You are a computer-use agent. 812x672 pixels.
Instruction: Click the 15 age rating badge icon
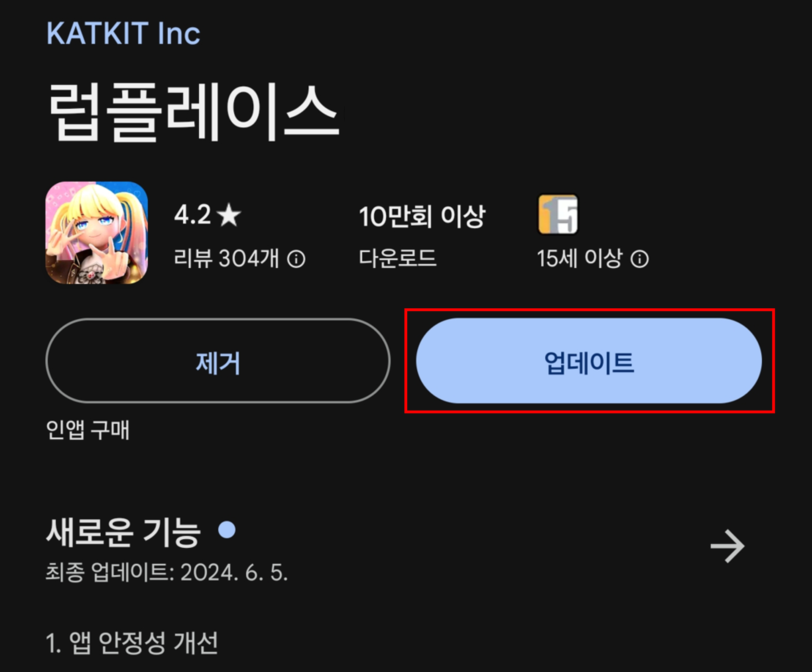[558, 214]
